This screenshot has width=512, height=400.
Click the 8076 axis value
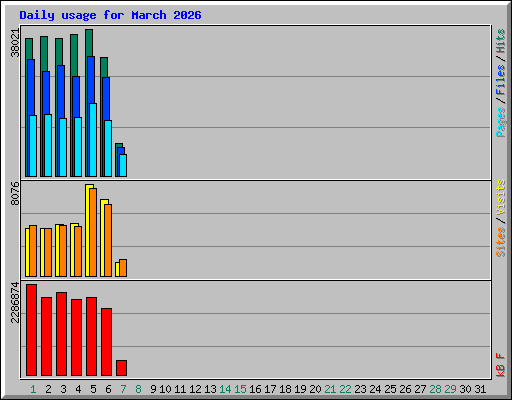15,193
